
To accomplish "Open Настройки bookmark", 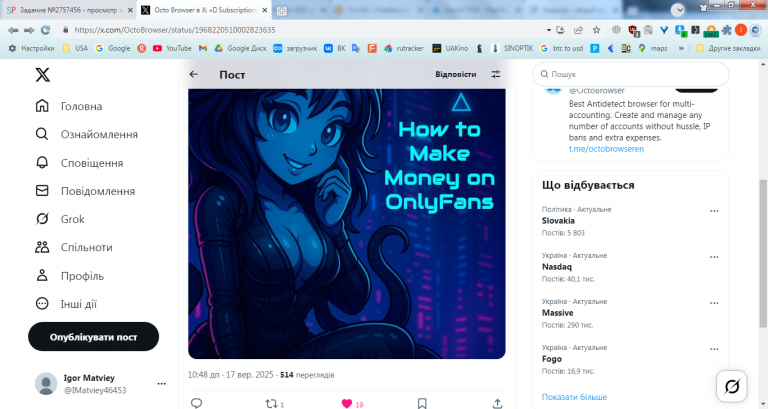I will (x=31, y=48).
